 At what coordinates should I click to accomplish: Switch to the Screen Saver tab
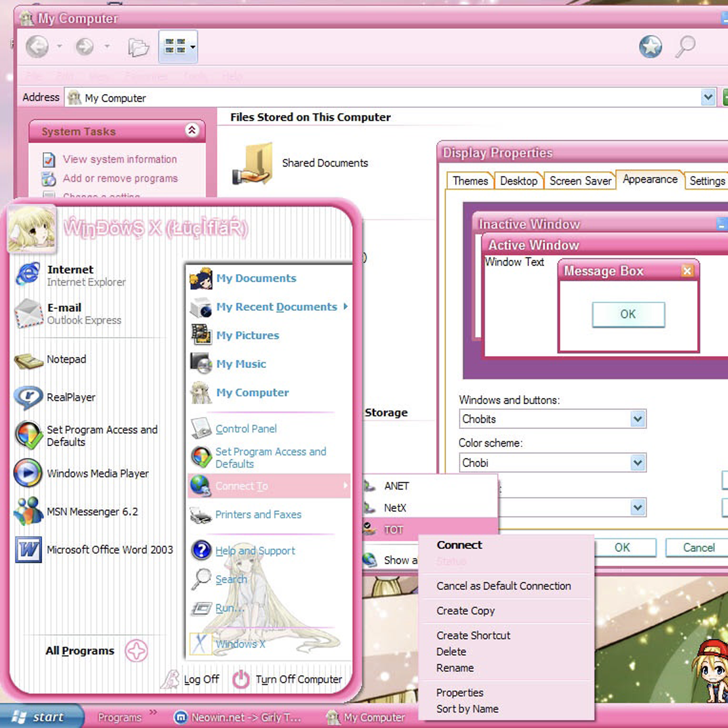580,181
